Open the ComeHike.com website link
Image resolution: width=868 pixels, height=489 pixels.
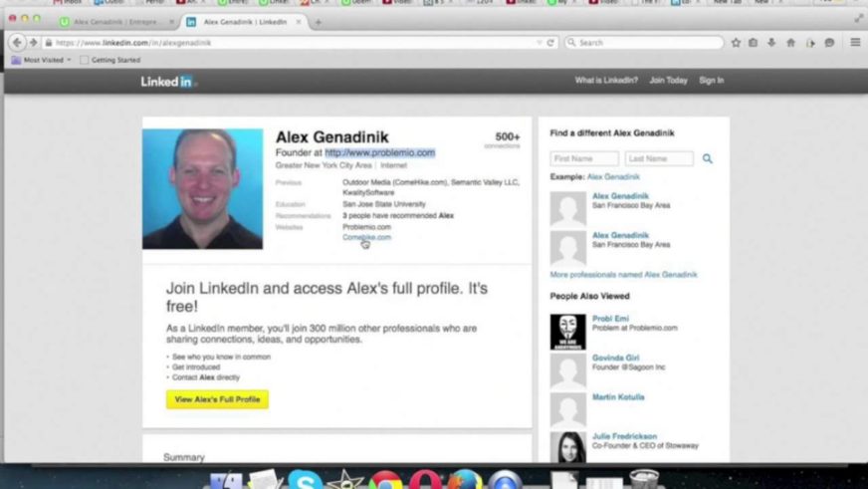tap(366, 237)
